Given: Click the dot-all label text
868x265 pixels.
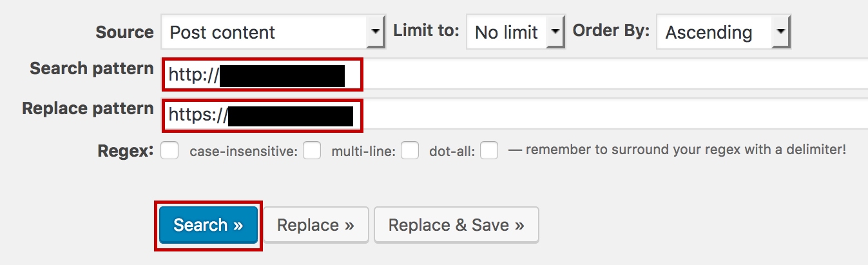Looking at the screenshot, I should [x=452, y=152].
